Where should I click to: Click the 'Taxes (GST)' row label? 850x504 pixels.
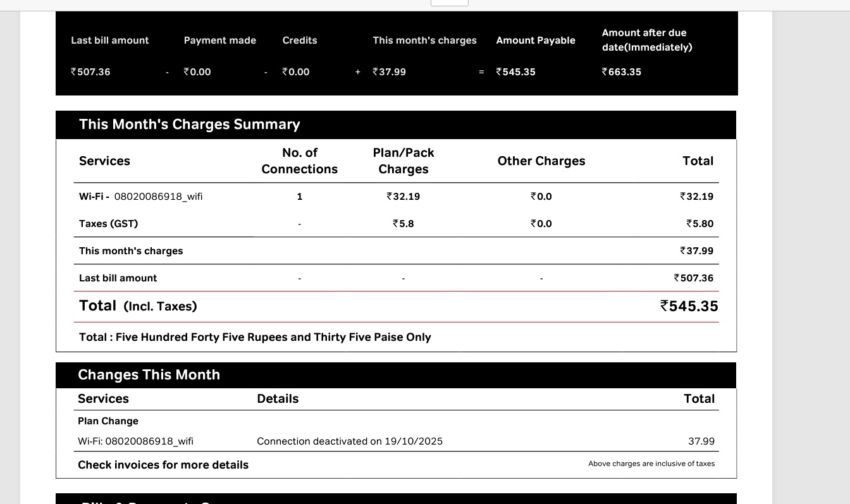coord(108,224)
